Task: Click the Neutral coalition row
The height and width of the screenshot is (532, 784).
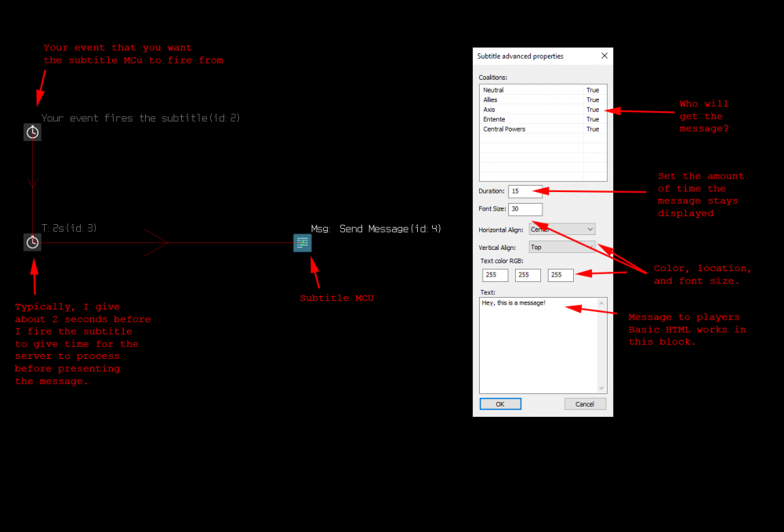Action: [x=543, y=90]
